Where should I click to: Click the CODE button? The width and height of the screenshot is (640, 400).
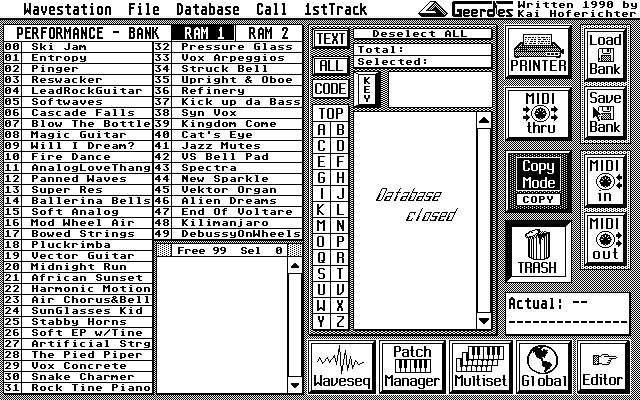point(331,89)
